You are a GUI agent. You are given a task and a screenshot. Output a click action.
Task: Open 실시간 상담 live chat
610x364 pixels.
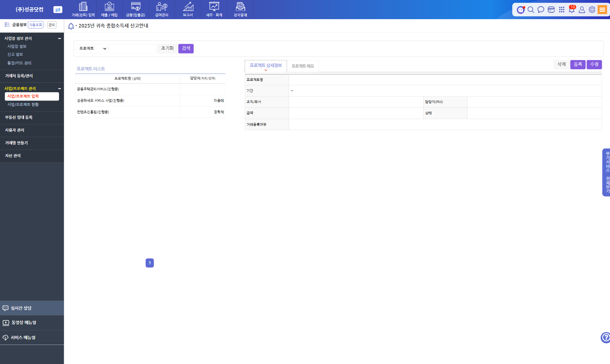(32, 308)
